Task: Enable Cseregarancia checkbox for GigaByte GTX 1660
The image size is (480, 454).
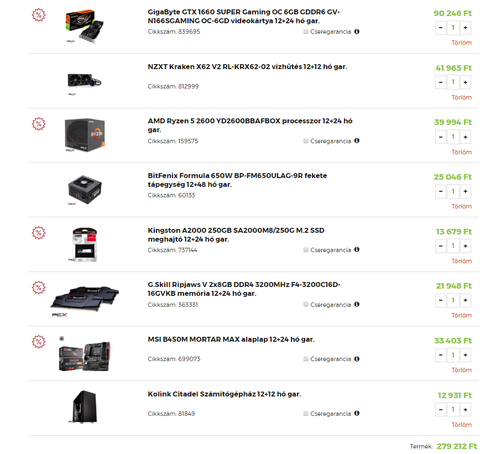Action: tap(306, 32)
